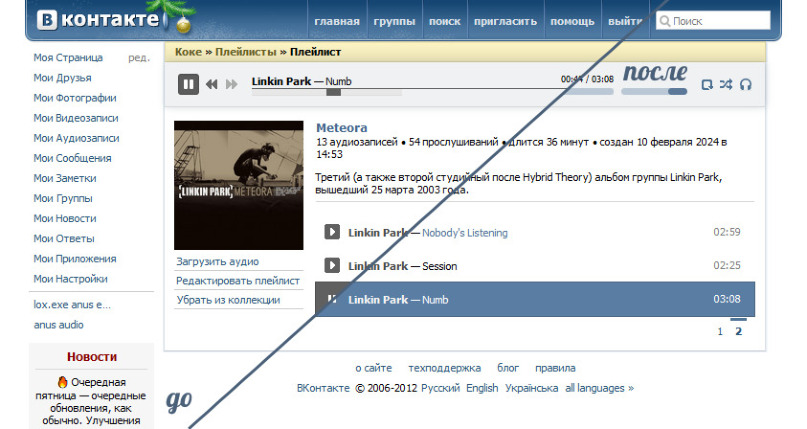
Task: Click the track progress bar slider handle
Action: point(334,92)
